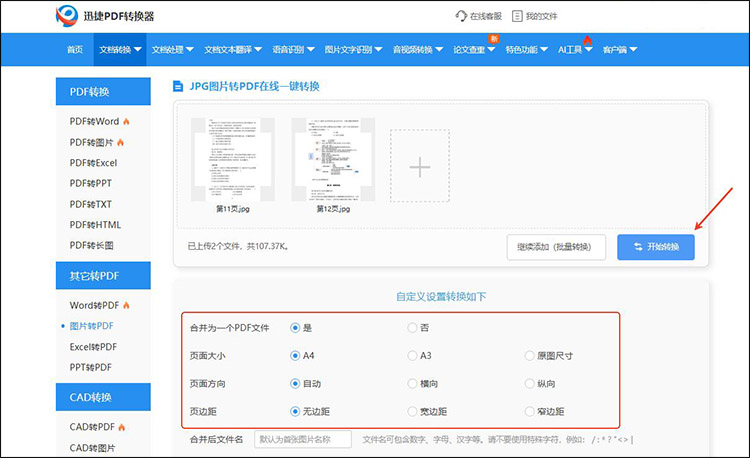Screen dimensions: 750x458
Task: Select the 第11页.jpg thumbnail
Action: point(233,160)
